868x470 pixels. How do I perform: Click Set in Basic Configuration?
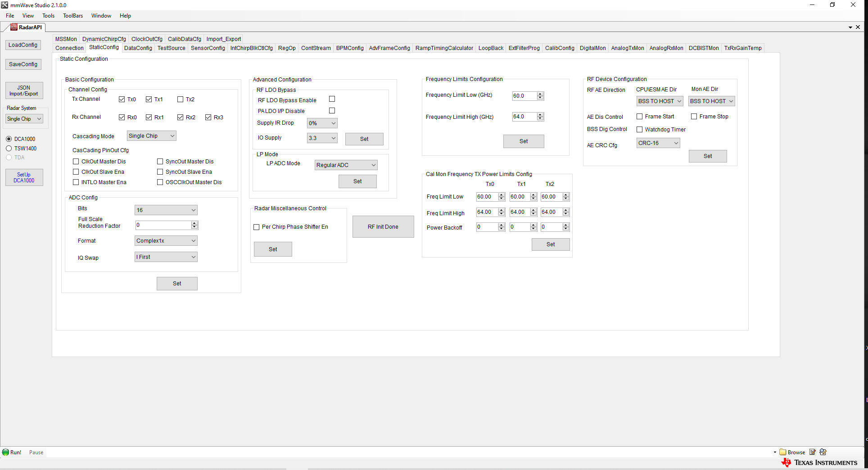point(177,284)
